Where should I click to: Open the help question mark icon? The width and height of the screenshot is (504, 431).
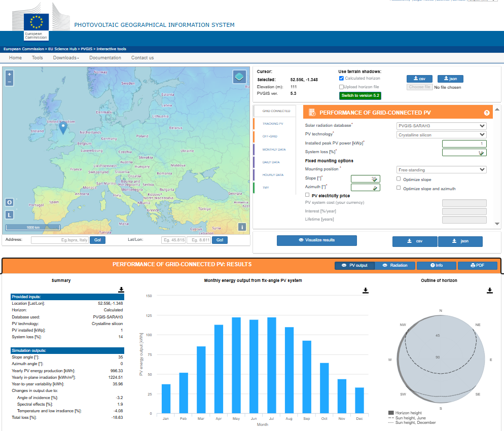pos(487,113)
